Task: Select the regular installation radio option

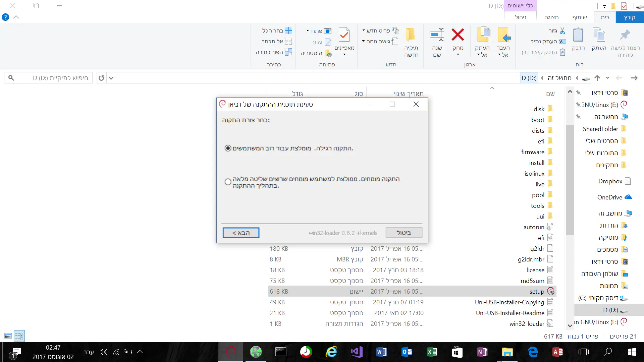Action: [x=228, y=148]
